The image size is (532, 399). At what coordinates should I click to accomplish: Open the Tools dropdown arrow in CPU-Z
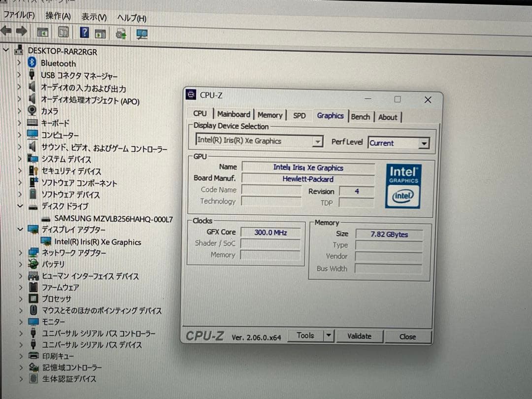329,335
